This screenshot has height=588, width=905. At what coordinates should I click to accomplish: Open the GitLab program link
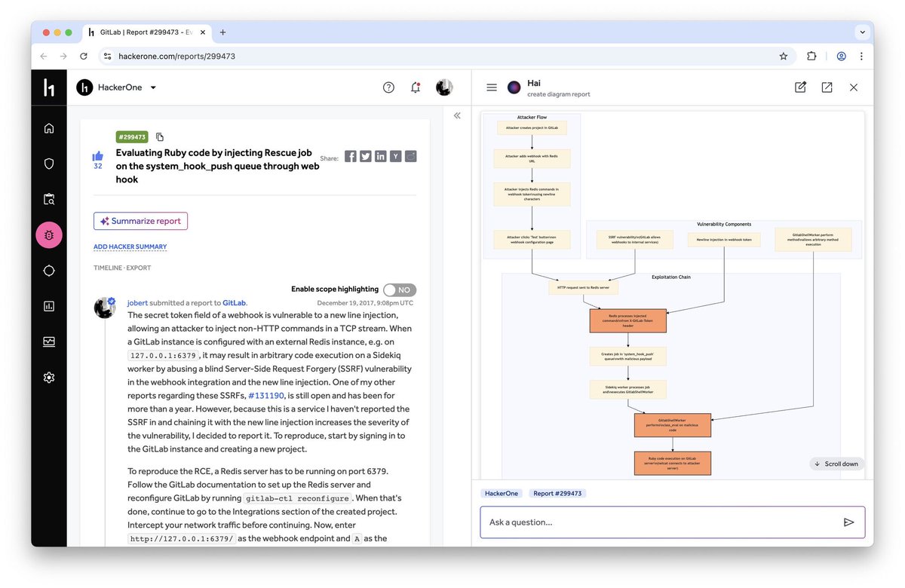tap(234, 303)
